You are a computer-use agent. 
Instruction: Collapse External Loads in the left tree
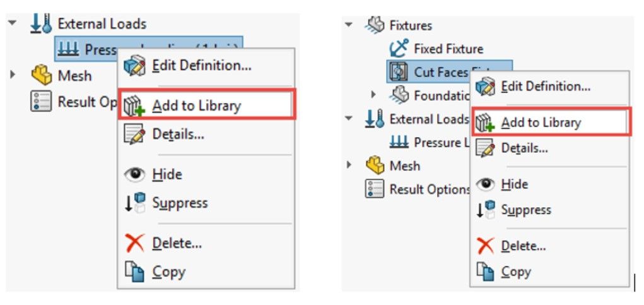coord(12,23)
